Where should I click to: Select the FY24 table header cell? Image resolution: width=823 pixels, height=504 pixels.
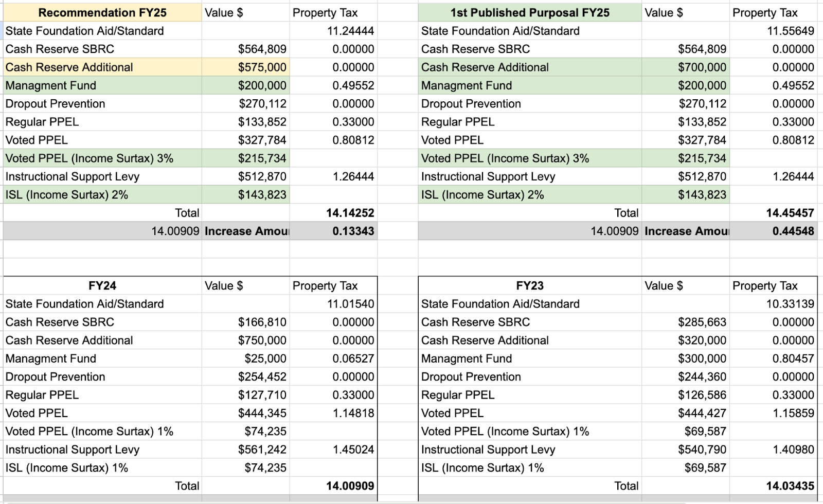pyautogui.click(x=102, y=285)
